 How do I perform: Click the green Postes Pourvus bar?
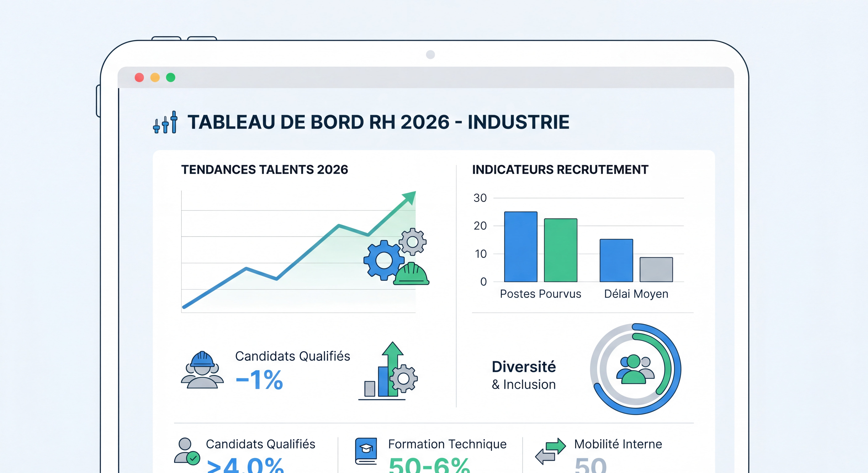561,250
